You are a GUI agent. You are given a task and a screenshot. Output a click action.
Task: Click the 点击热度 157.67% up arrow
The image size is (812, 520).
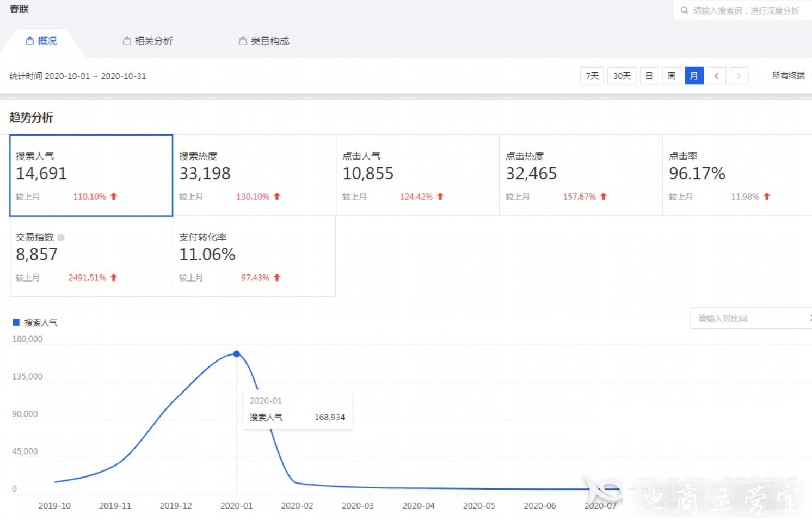(x=604, y=197)
